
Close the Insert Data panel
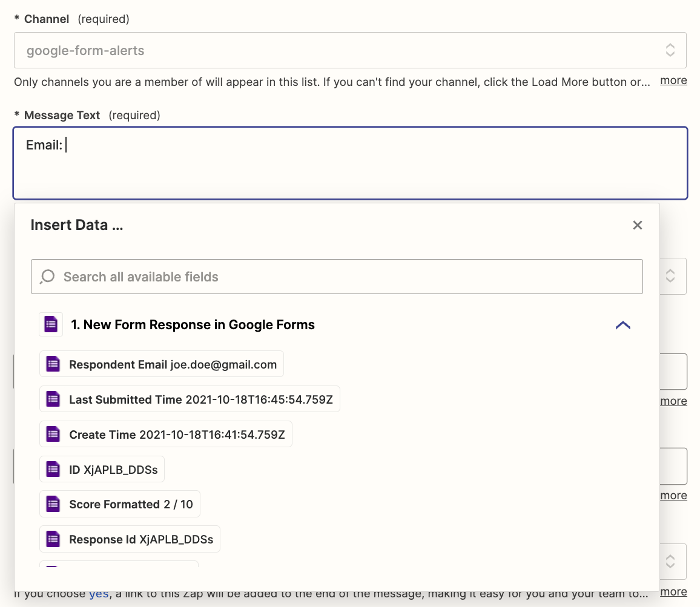(637, 225)
